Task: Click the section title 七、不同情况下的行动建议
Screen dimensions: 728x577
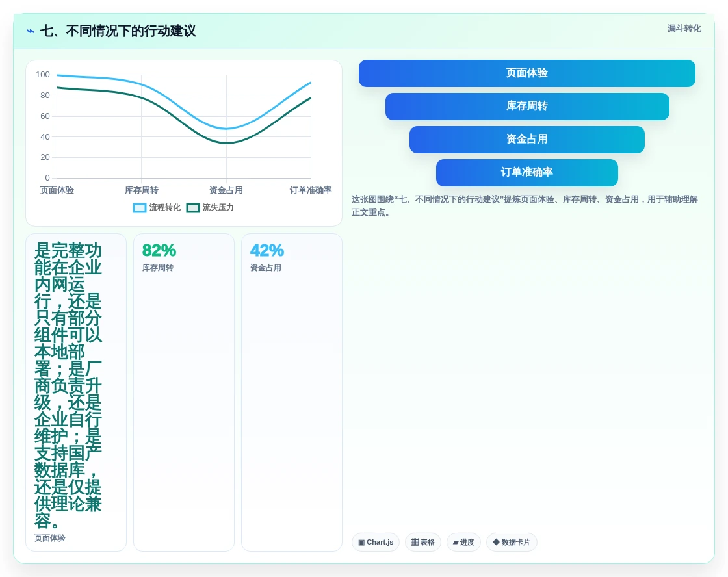Action: [118, 31]
